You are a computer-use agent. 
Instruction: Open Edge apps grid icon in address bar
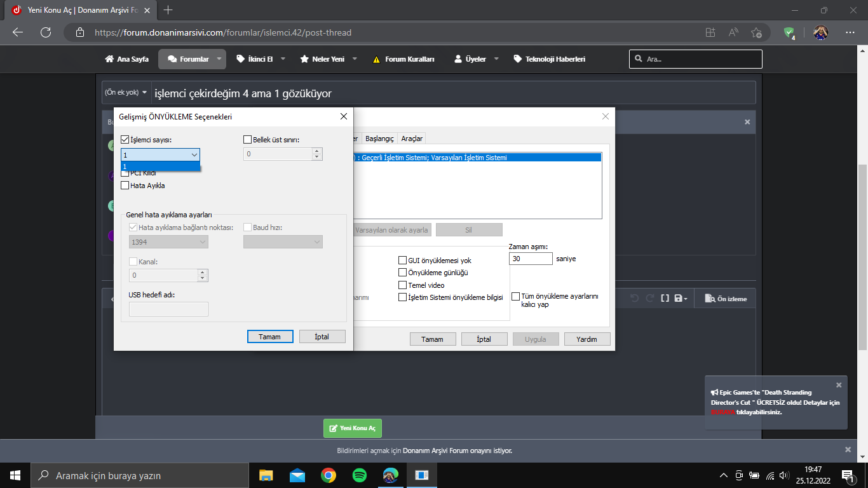pos(710,32)
